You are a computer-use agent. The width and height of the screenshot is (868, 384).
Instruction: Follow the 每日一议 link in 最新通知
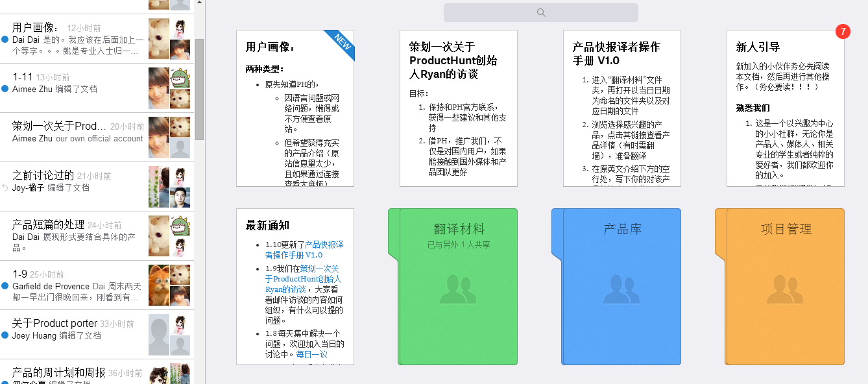coord(312,354)
